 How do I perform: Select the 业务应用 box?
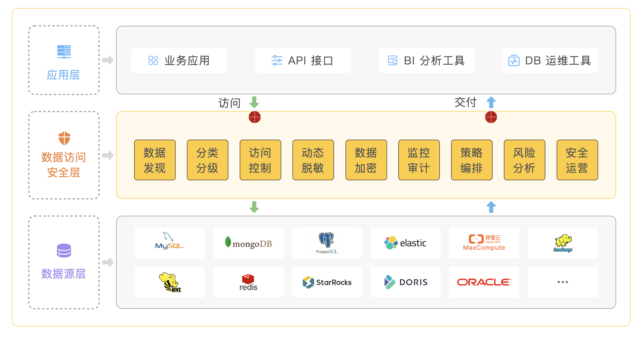[179, 60]
